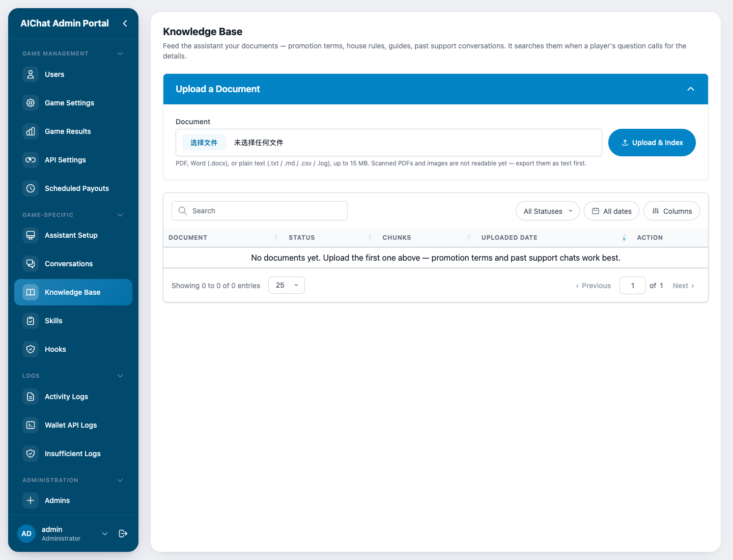Sort by the Chunks column header

tap(427, 238)
